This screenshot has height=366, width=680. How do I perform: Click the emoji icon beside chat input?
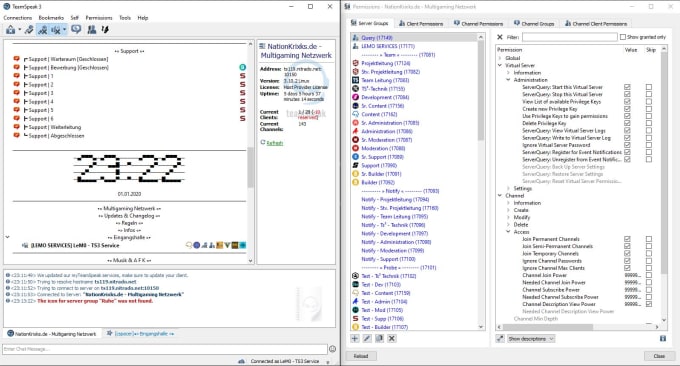333,349
